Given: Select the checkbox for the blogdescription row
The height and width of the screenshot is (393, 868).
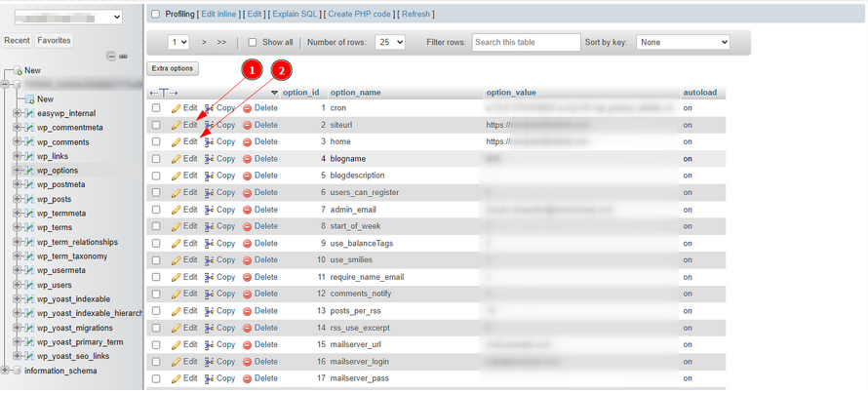Looking at the screenshot, I should pos(156,176).
